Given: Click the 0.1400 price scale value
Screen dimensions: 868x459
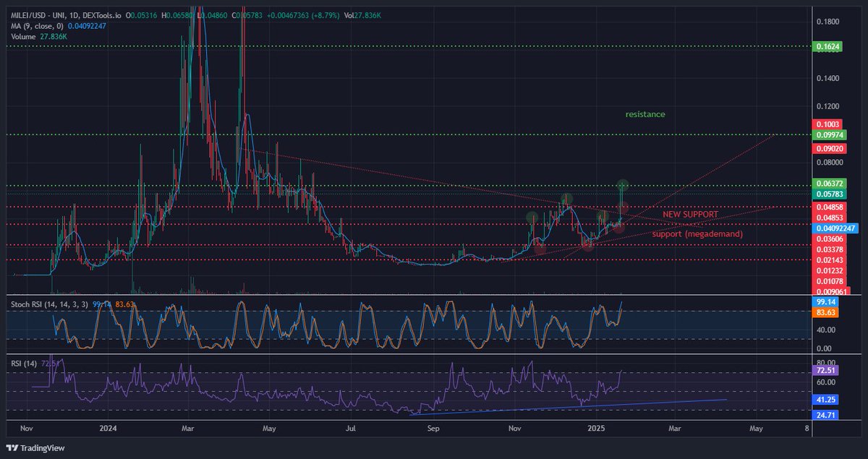Looking at the screenshot, I should click(829, 78).
